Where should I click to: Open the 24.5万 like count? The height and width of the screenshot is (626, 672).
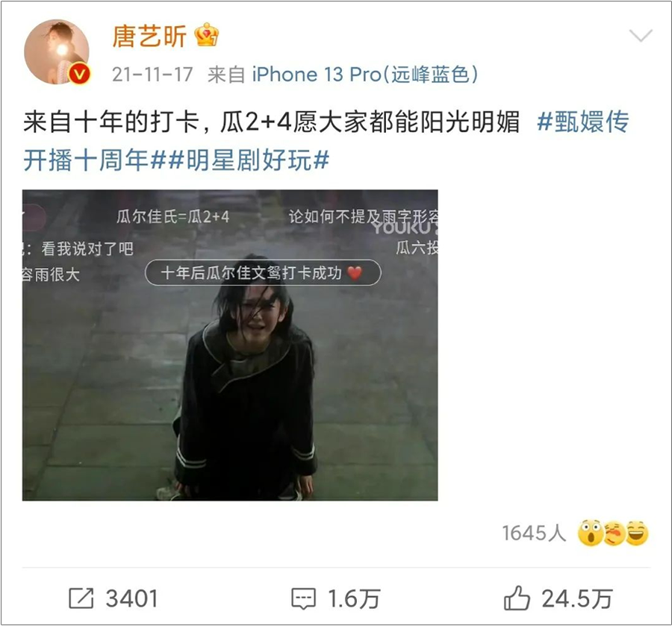point(577,598)
